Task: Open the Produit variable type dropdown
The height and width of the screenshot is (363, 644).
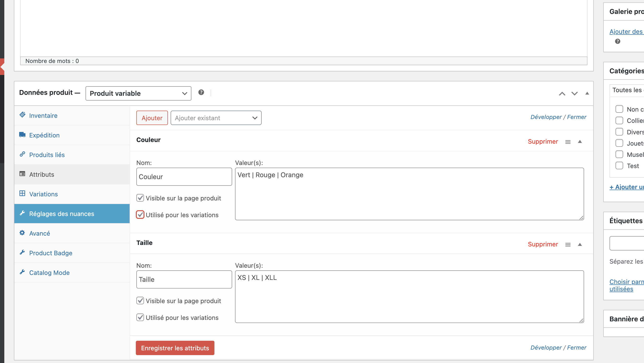Action: tap(138, 93)
